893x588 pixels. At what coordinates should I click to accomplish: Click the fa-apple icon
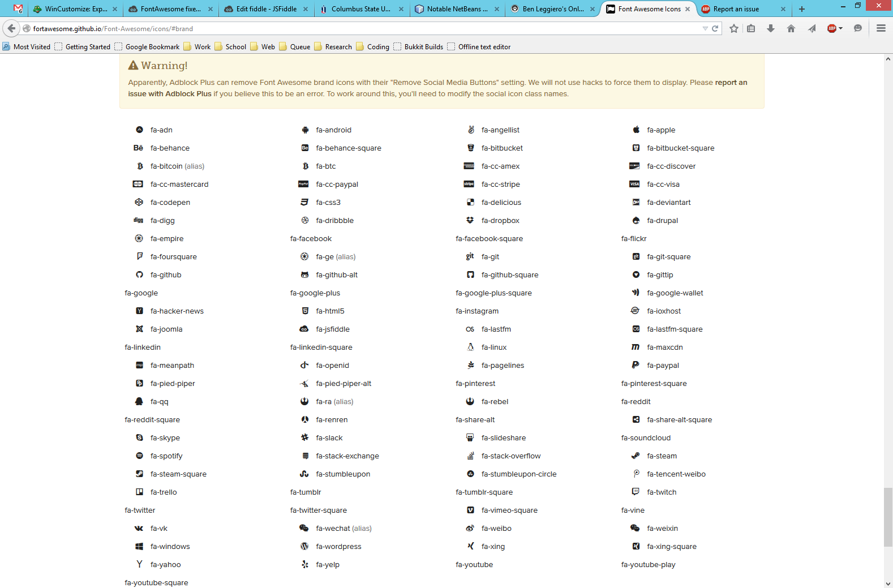(636, 130)
